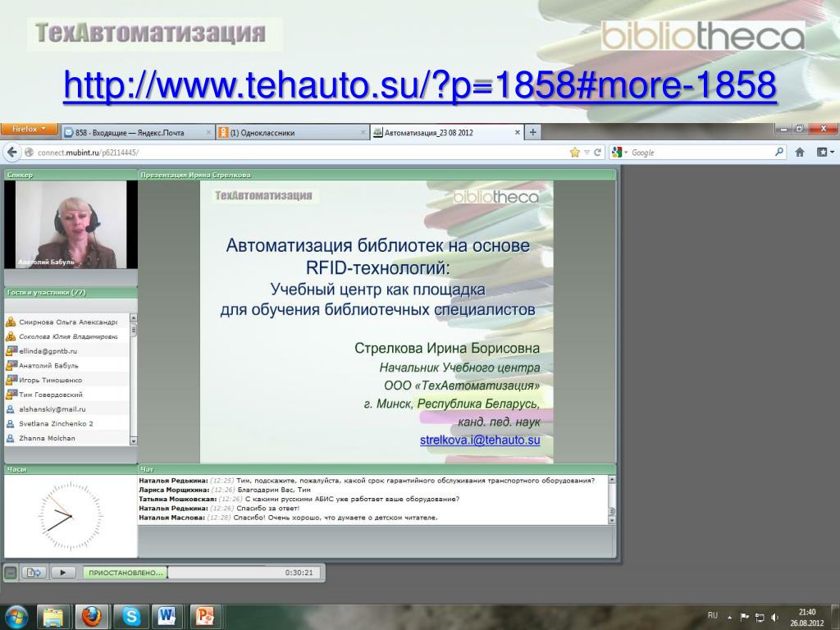Open the search engine selector dropdown
The width and height of the screenshot is (840, 630).
(619, 153)
